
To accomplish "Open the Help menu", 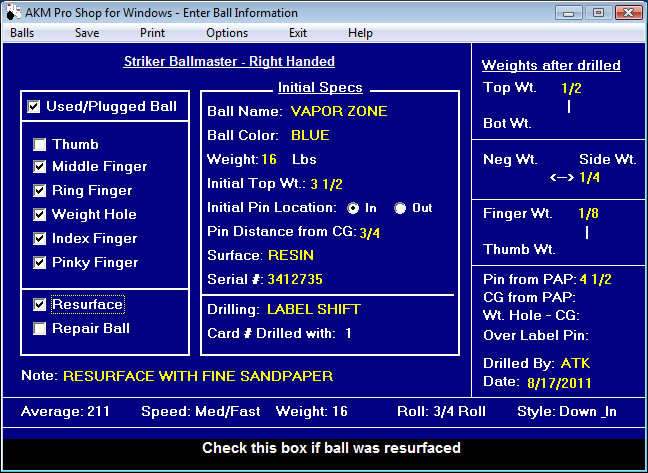I will coord(360,33).
